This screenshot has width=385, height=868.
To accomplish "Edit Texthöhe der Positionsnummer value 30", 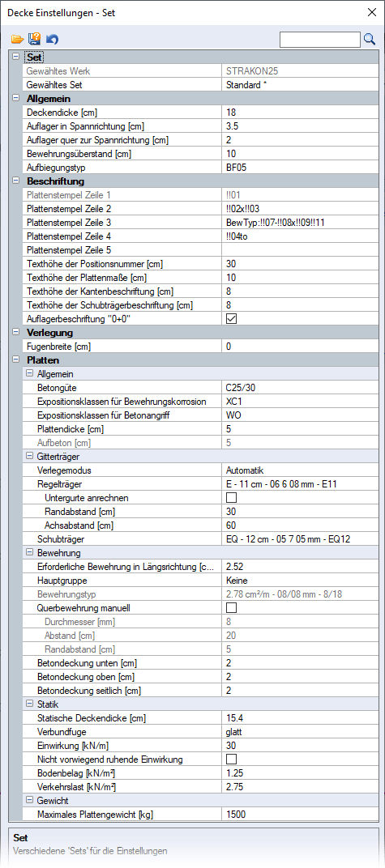I will coord(298,264).
